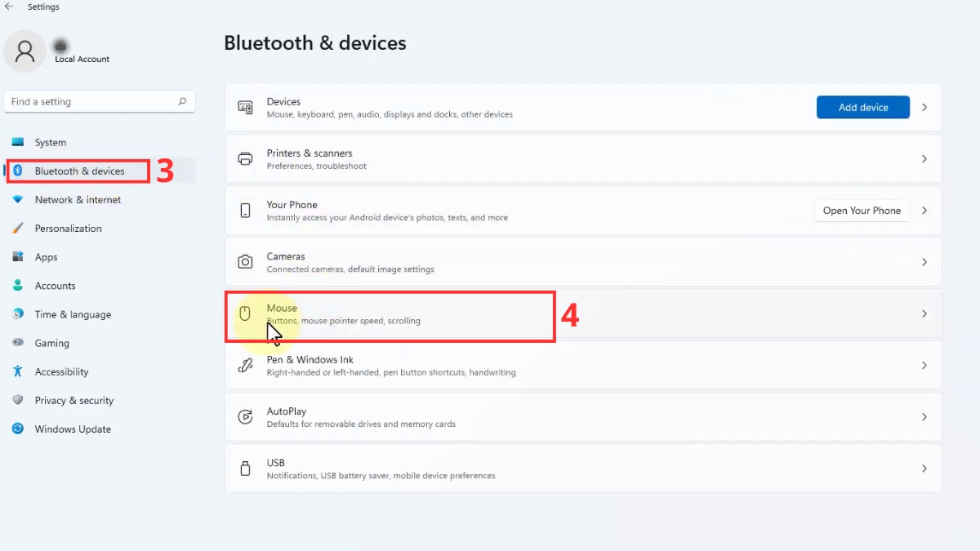This screenshot has height=551, width=980.
Task: Click the Open Your Phone button
Action: pyautogui.click(x=862, y=210)
